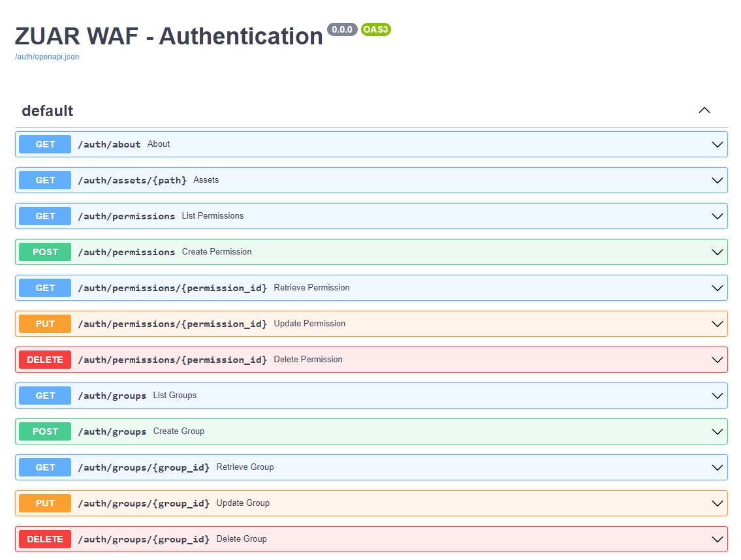
Task: Click the path text beside Update Permission
Action: (172, 324)
